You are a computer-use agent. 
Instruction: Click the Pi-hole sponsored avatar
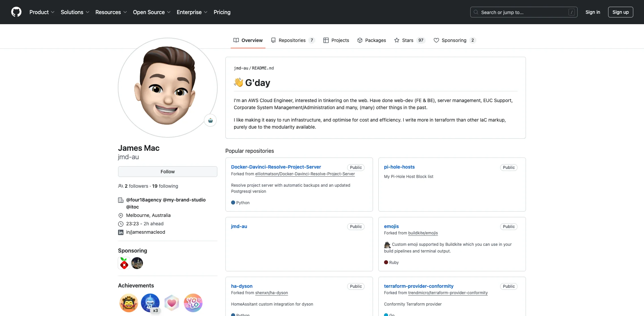(124, 263)
